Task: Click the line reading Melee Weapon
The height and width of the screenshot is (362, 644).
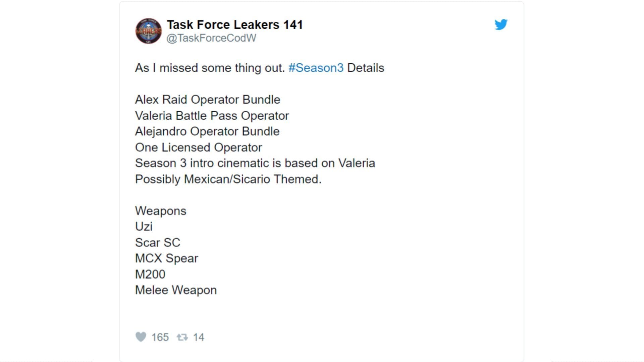Action: pos(176,290)
